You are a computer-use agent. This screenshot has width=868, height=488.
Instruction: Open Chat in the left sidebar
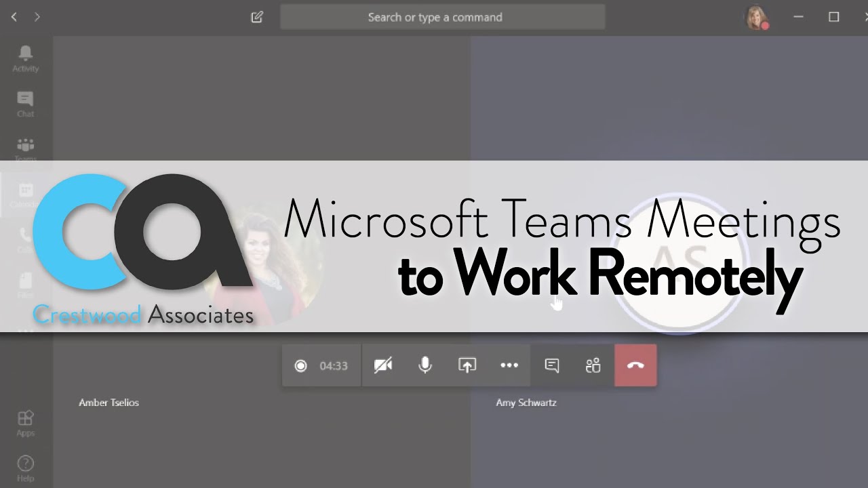25,104
